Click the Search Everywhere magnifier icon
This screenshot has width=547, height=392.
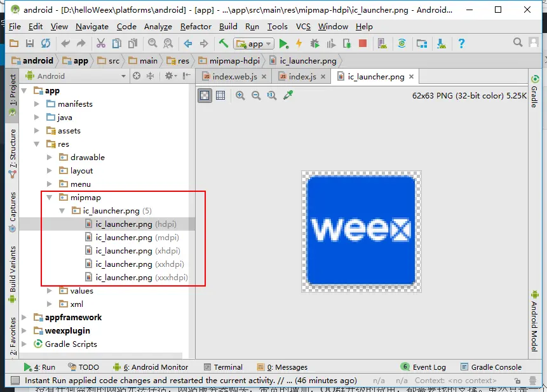point(518,43)
